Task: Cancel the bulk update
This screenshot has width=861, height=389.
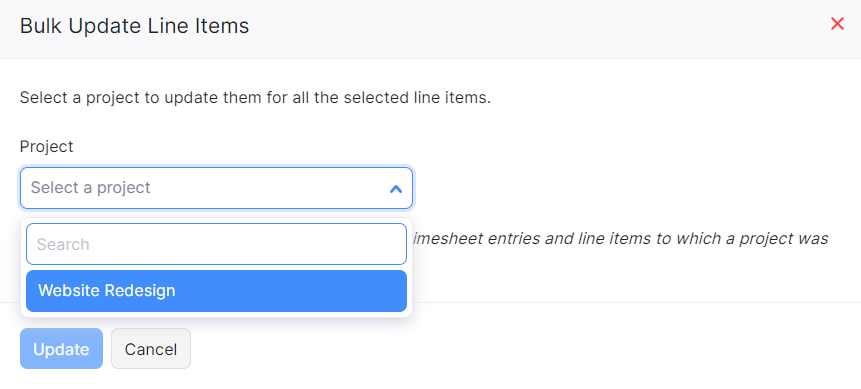Action: (151, 349)
